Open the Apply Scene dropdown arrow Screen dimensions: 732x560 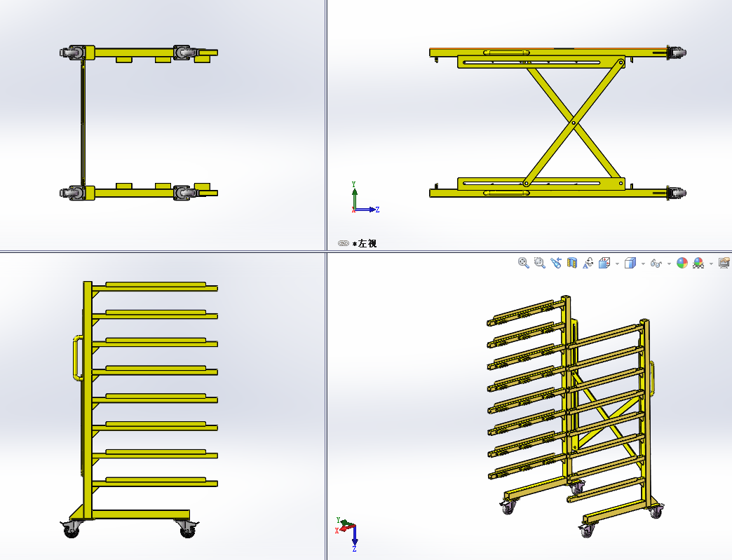(711, 264)
